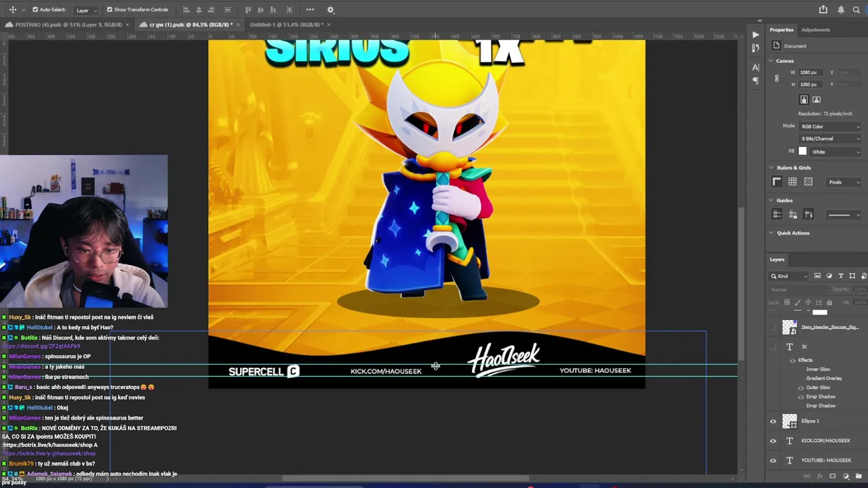Align top edges icon

[x=248, y=9]
